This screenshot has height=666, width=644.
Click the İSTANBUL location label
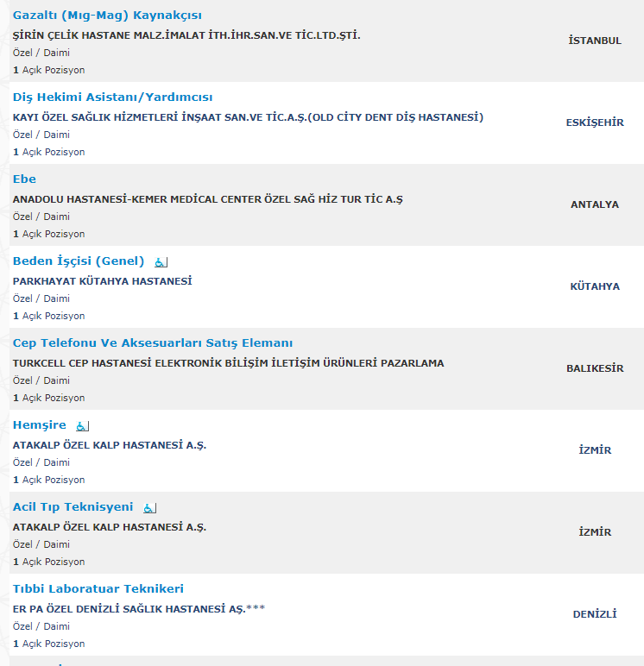(595, 41)
